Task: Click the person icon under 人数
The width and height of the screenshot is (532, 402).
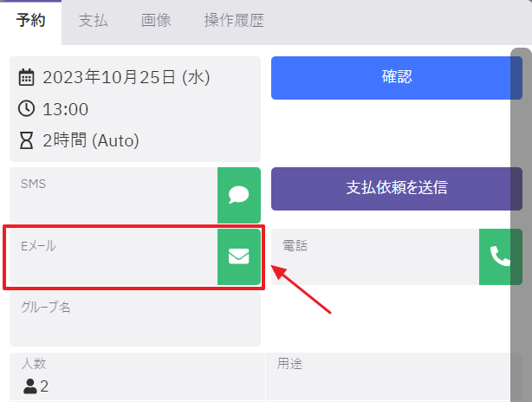Action: pos(30,386)
